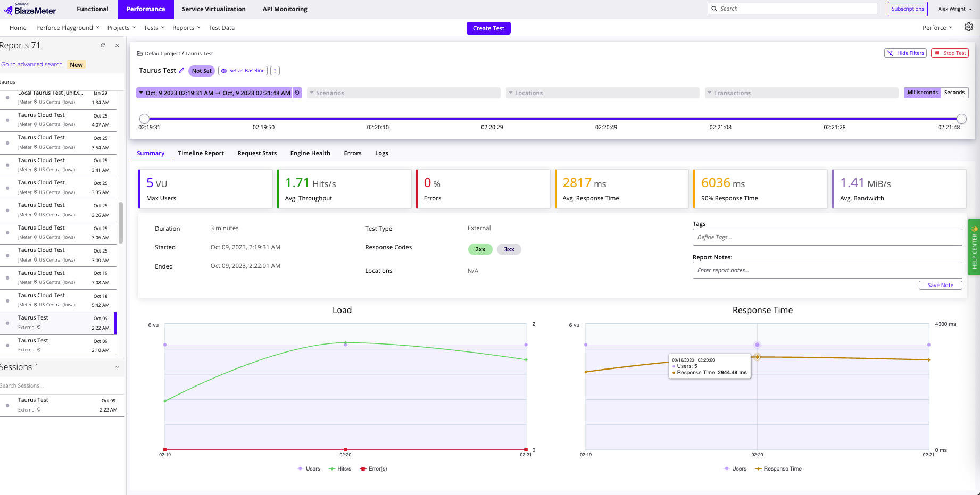Click the Create Test button
Screen dimensions: 980x495
[488, 28]
